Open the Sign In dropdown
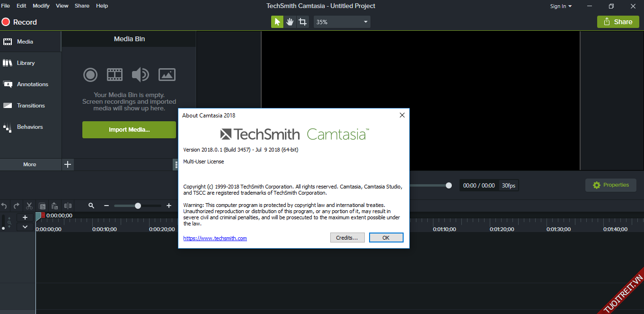The height and width of the screenshot is (314, 644). tap(561, 6)
